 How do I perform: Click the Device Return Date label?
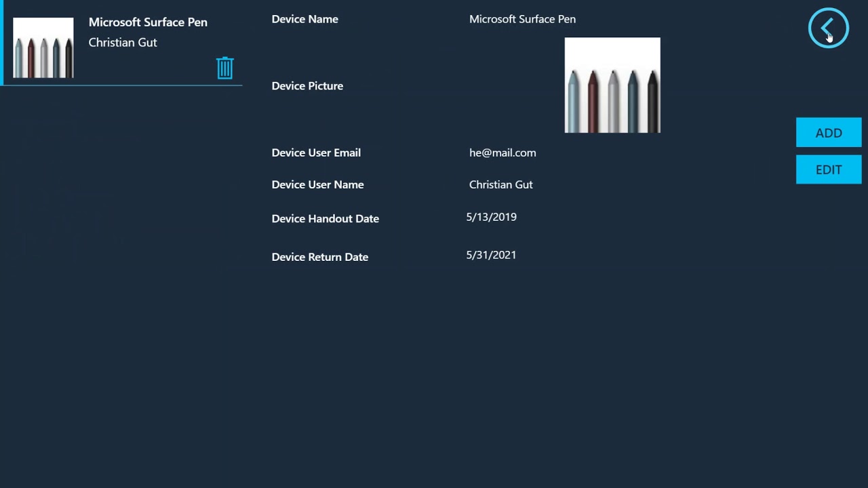(319, 257)
